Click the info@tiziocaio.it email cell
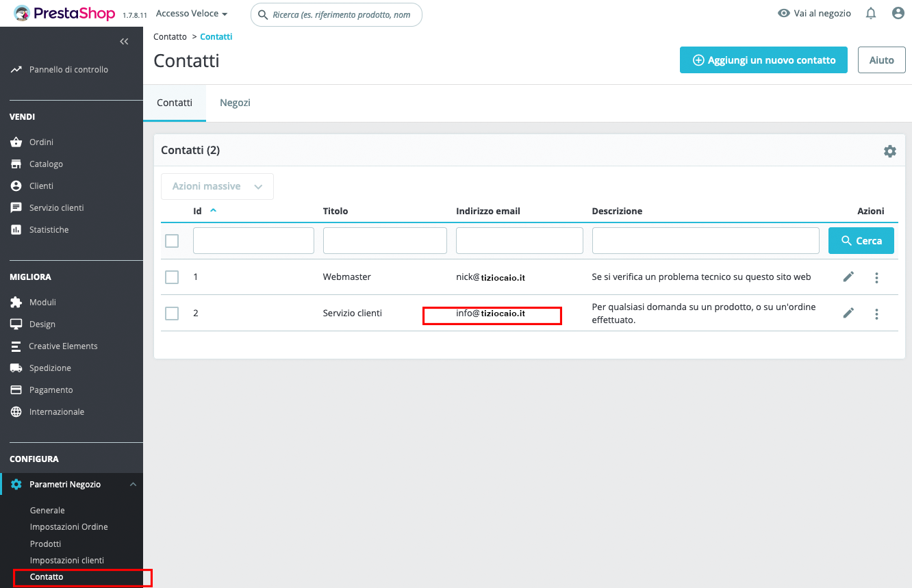The image size is (912, 588). (x=490, y=314)
